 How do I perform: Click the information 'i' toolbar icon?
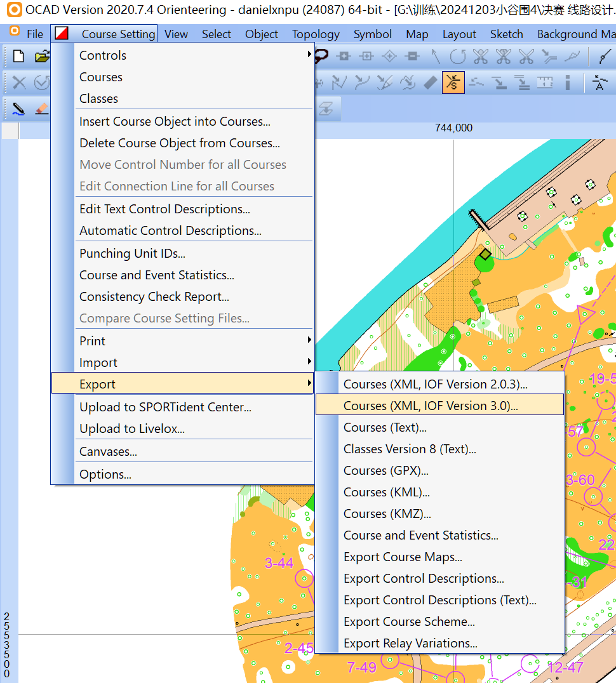point(568,83)
